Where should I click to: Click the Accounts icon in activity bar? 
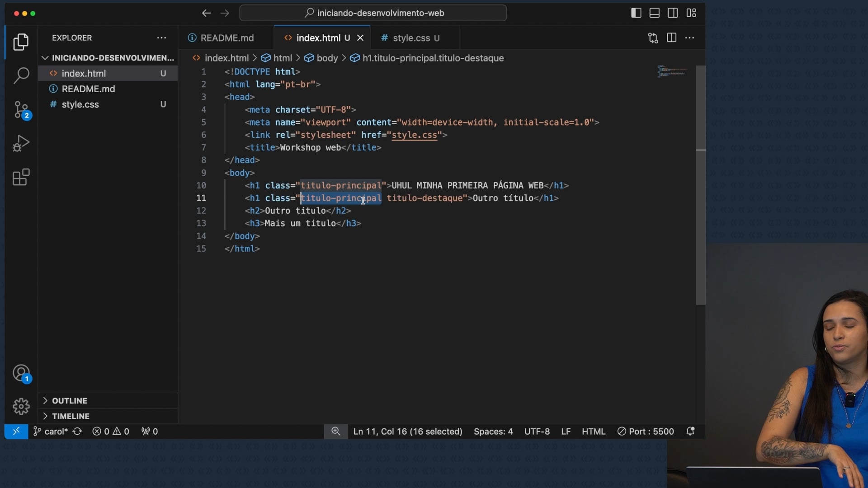[21, 373]
